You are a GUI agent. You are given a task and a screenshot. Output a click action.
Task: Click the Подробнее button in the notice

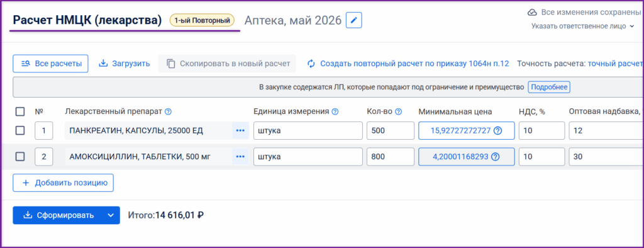[x=549, y=87]
